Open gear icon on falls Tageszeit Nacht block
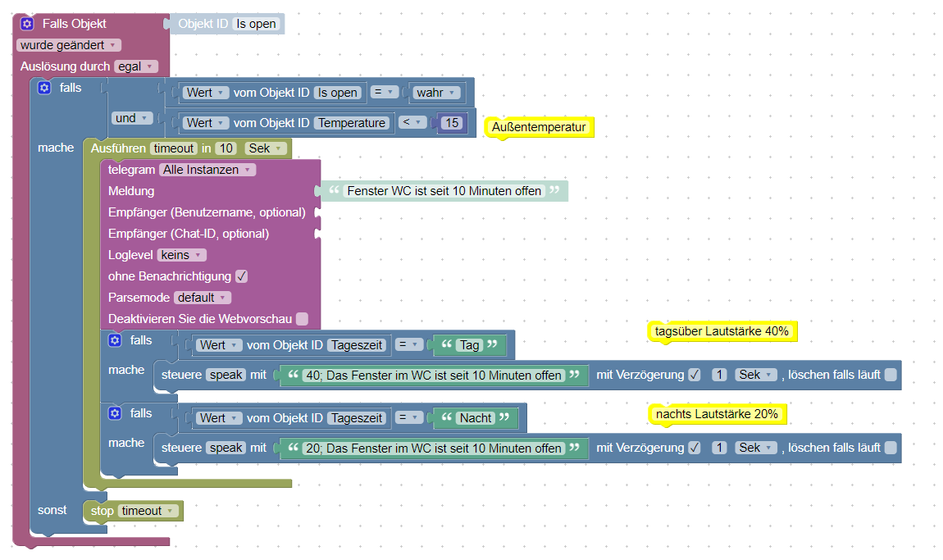 coord(115,413)
